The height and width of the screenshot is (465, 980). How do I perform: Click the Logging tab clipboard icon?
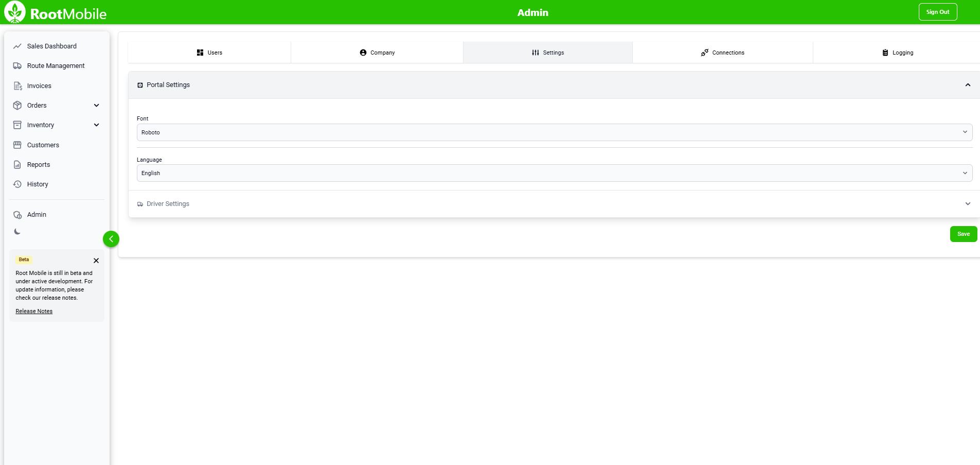point(885,53)
